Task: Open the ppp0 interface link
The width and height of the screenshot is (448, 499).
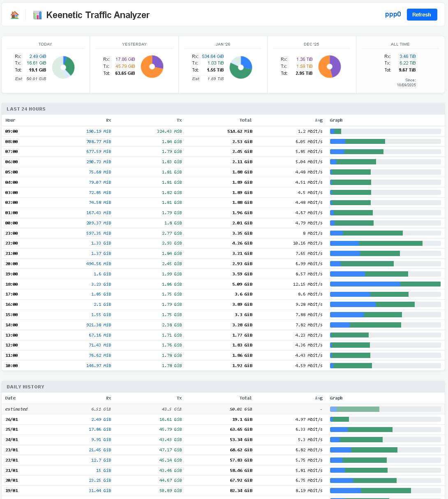Action: pos(393,14)
